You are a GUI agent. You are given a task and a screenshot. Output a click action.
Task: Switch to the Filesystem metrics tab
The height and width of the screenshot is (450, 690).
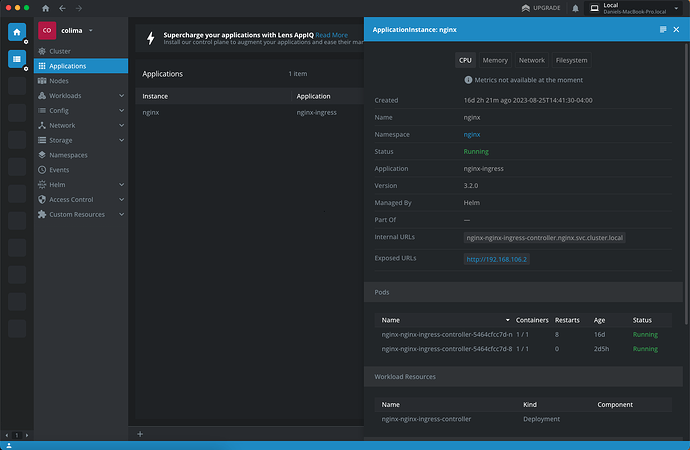571,60
